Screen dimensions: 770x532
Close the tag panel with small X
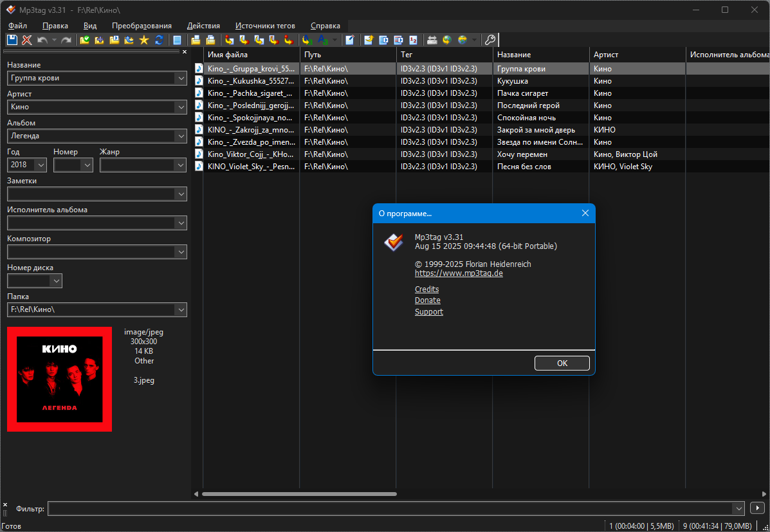tap(185, 51)
